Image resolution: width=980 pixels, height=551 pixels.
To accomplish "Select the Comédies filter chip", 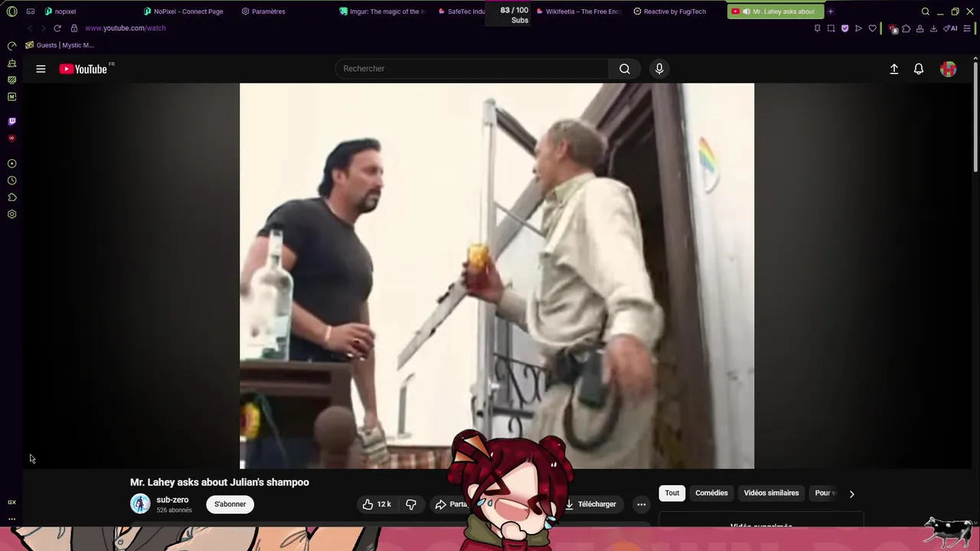I will 711,493.
